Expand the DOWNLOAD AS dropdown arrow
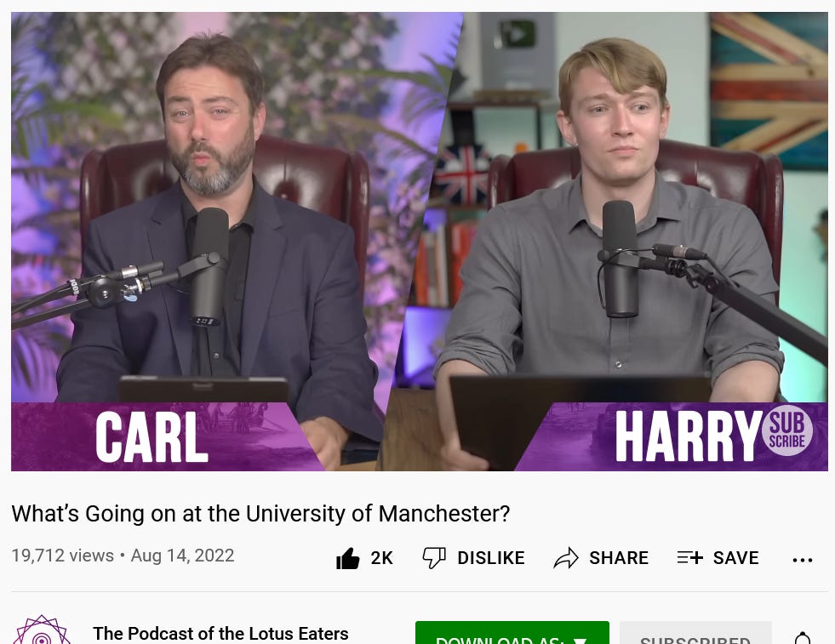Screen dimensions: 835x644 point(580,640)
